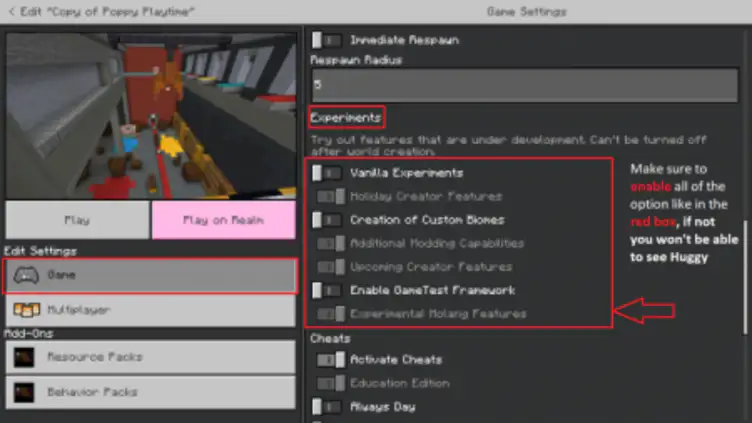Click the game controller icon in Game tab
This screenshot has height=423, width=752.
click(26, 275)
